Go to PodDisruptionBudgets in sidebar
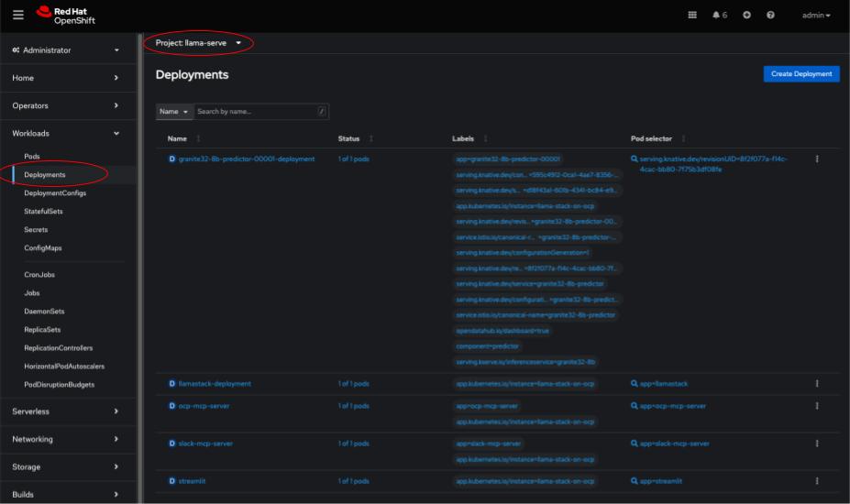Screen dimensions: 850x504 coord(59,384)
